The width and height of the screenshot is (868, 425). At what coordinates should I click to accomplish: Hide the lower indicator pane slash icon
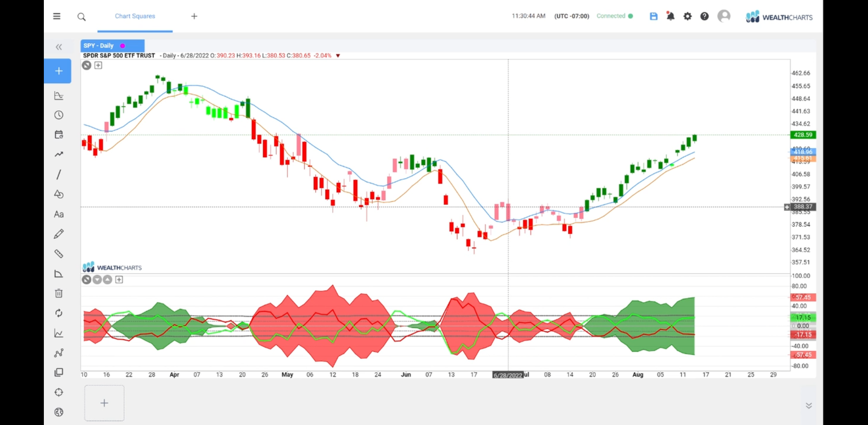[87, 280]
